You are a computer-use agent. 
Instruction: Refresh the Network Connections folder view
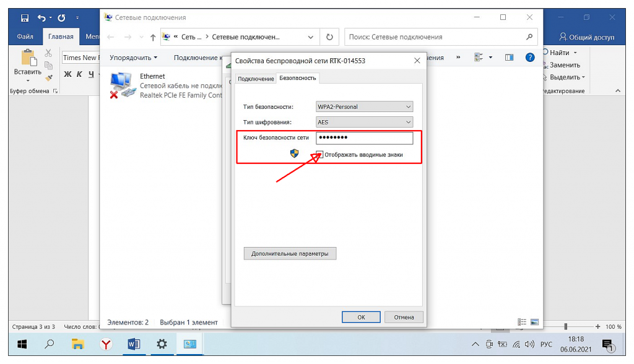(329, 37)
